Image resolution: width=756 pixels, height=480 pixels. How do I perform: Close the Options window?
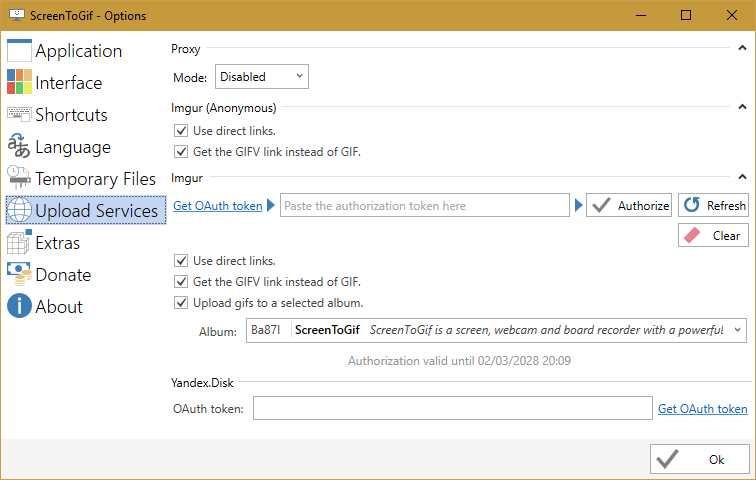click(x=731, y=15)
